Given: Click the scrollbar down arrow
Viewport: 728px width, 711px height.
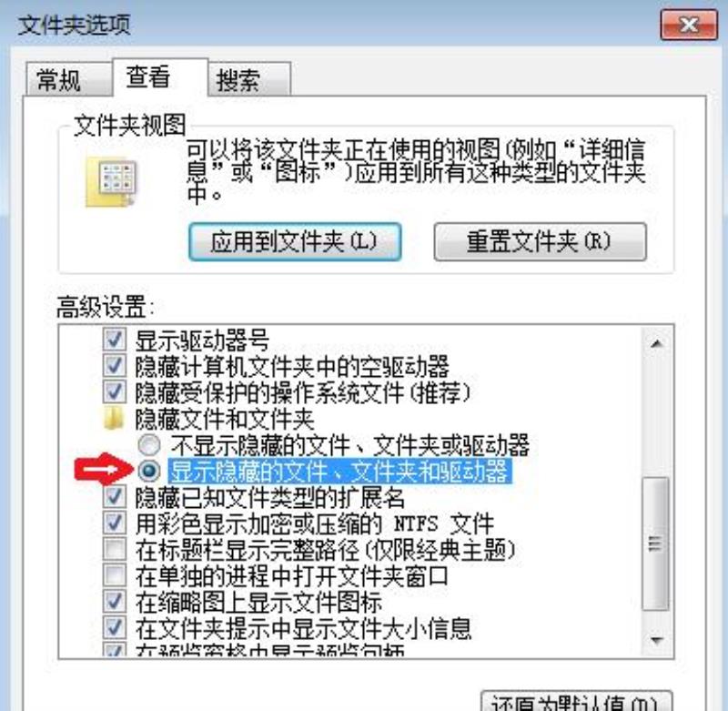Looking at the screenshot, I should pyautogui.click(x=656, y=641).
